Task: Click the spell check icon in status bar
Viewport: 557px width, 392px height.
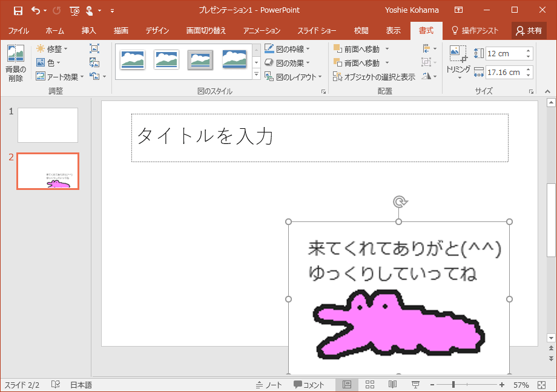Action: click(56, 385)
